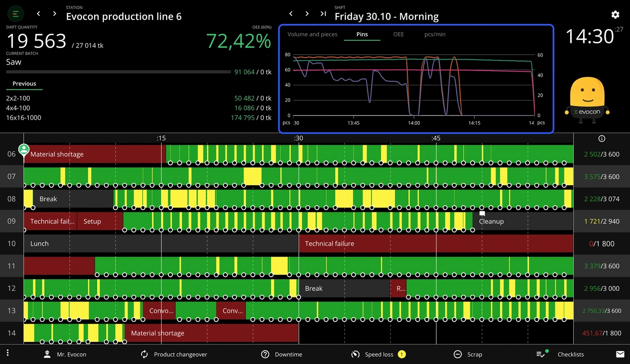Click the first Convo... block in hour 13
The height and width of the screenshot is (364, 630).
[x=159, y=311]
